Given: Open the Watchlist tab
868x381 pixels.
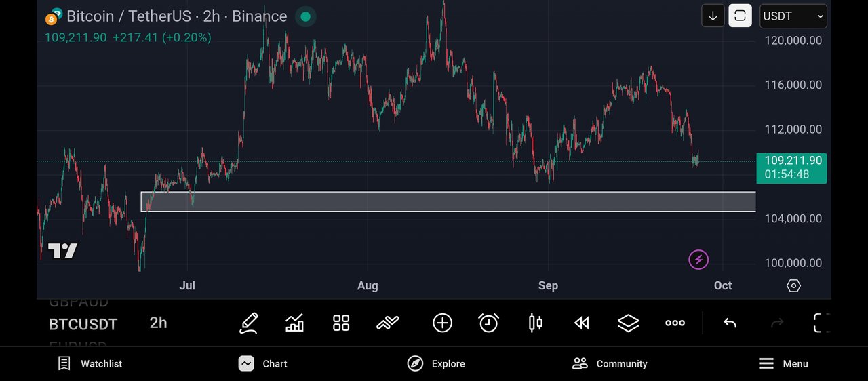Looking at the screenshot, I should pyautogui.click(x=90, y=364).
